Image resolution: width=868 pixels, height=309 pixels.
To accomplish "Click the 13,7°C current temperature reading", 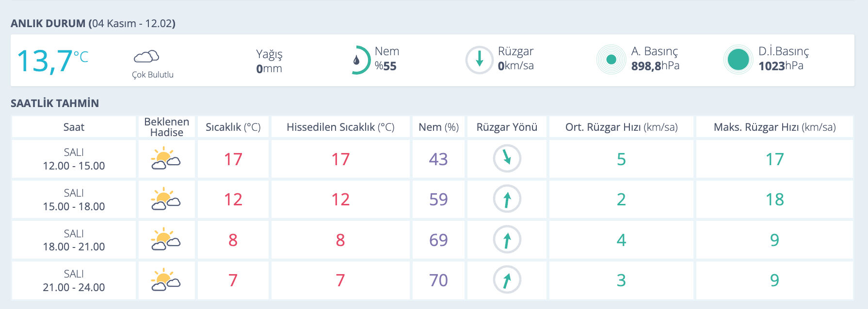I will 52,61.
